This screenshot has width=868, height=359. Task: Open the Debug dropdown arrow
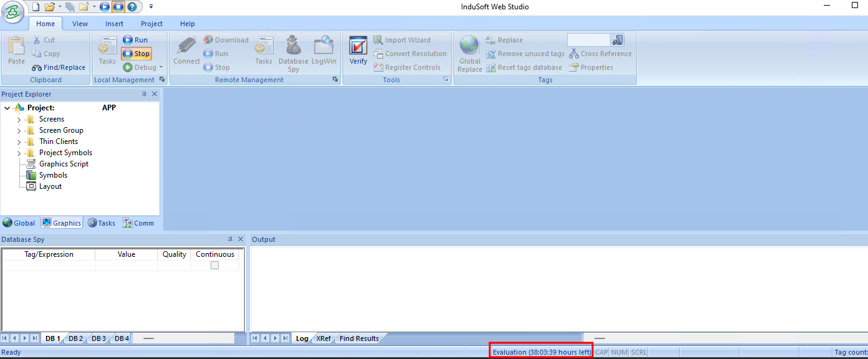[161, 67]
